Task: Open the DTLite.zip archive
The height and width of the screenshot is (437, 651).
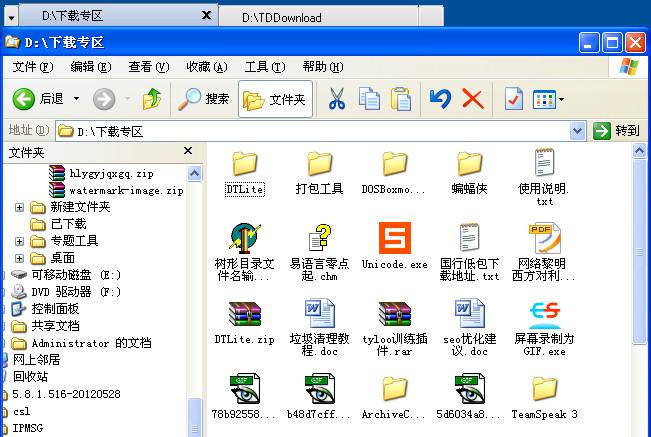Action: point(244,318)
